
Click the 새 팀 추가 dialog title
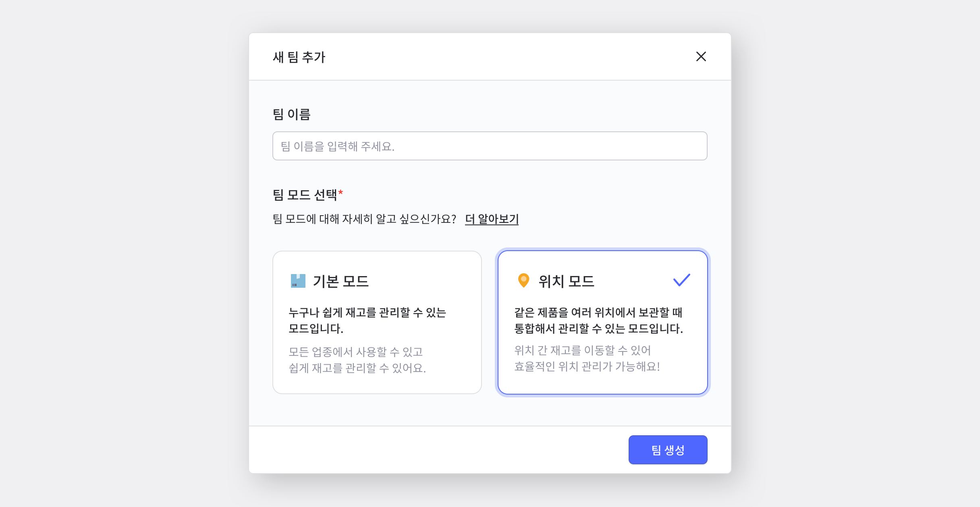tap(299, 57)
